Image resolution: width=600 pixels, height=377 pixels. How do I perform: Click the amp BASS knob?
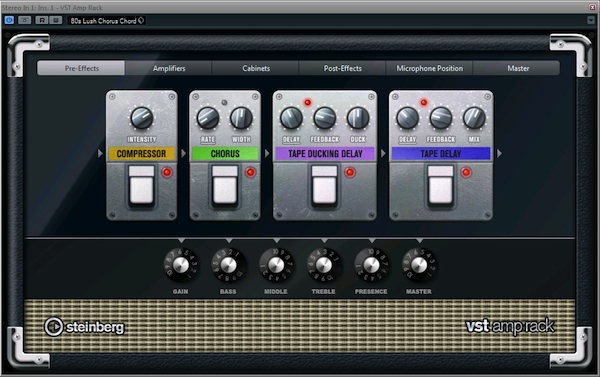(x=228, y=265)
